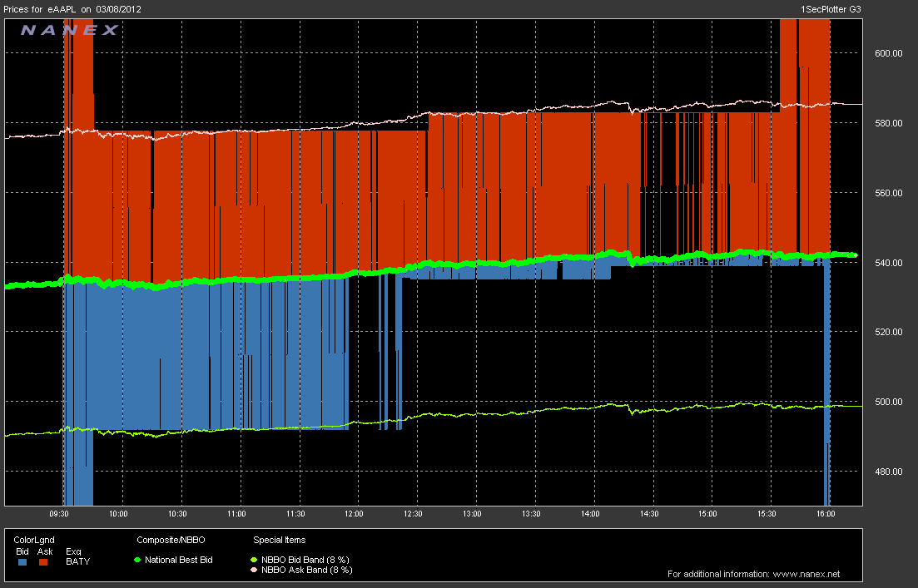
Task: Click the 500.00 price axis label
Action: [888, 402]
